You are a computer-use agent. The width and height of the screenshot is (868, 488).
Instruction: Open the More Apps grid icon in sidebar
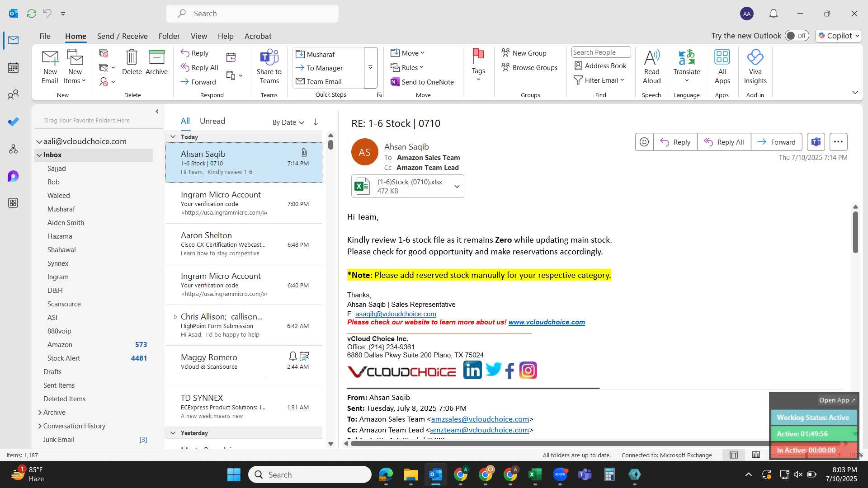coord(13,203)
